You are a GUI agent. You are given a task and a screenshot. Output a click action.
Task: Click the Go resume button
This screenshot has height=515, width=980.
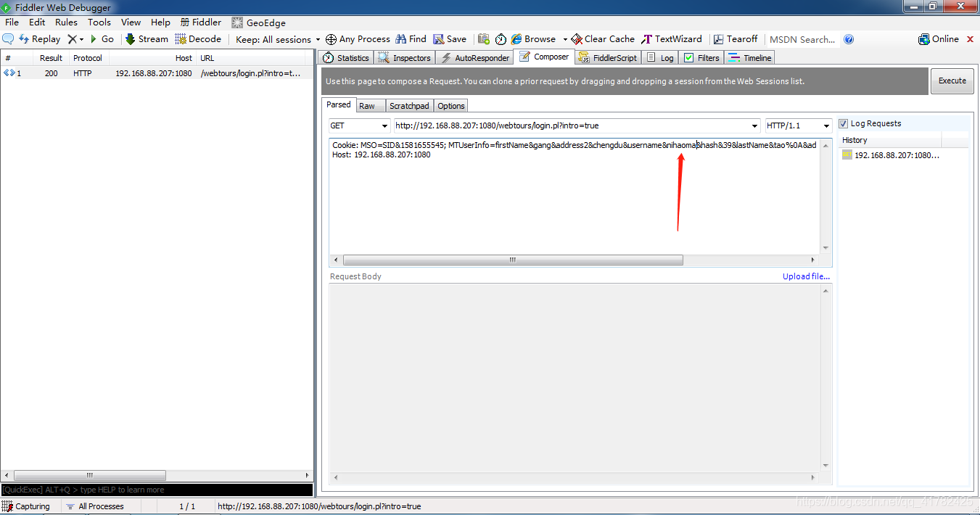tap(102, 39)
